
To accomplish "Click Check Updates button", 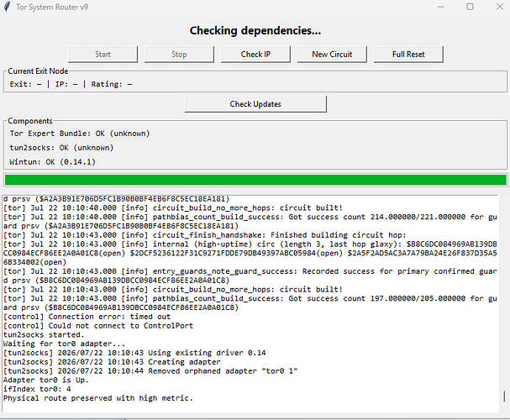I will (255, 104).
